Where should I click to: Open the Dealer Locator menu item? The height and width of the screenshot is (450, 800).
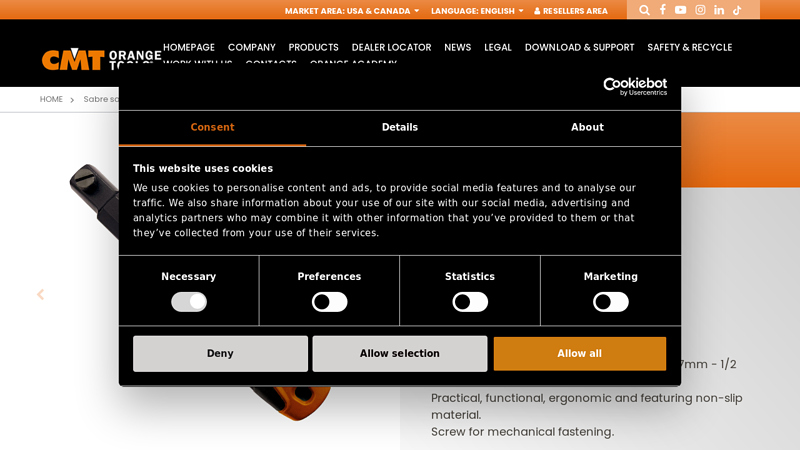(391, 47)
